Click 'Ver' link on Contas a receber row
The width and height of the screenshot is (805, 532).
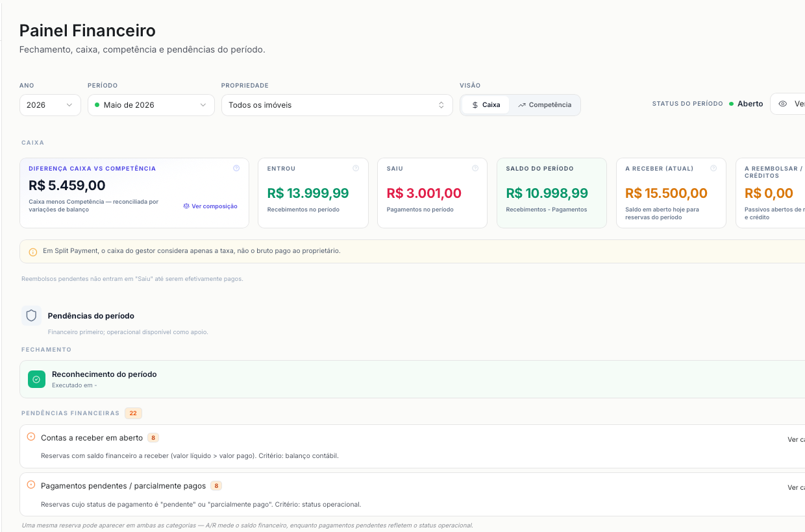(796, 440)
